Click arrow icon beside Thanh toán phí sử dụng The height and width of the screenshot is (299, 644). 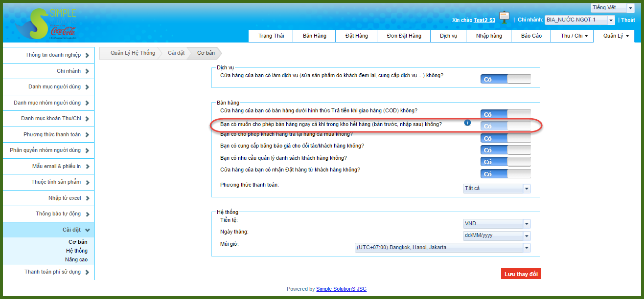coord(87,272)
